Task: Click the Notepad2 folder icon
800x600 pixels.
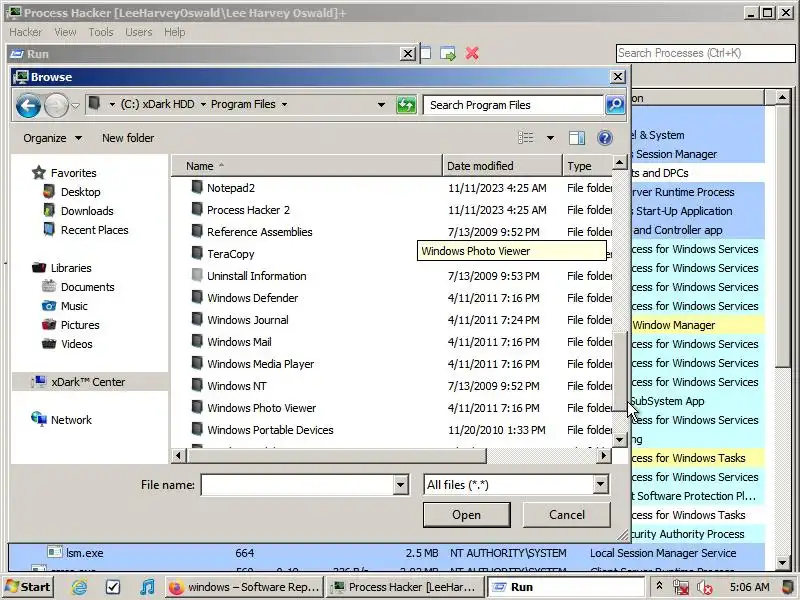Action: [x=197, y=187]
